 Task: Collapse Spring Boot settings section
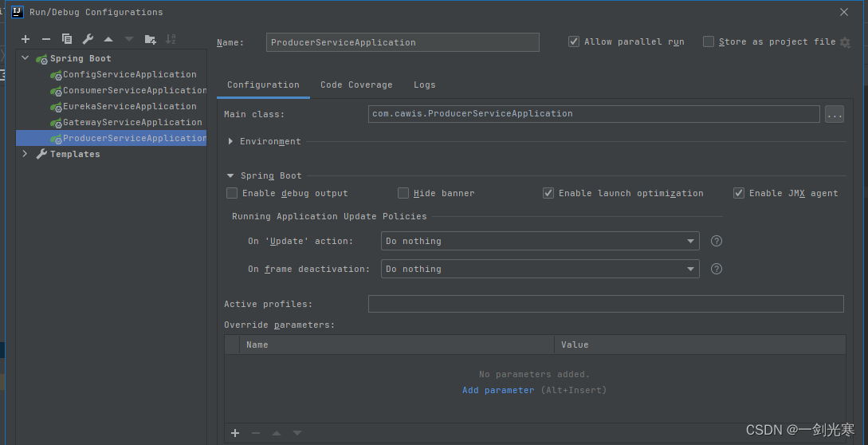(x=231, y=175)
